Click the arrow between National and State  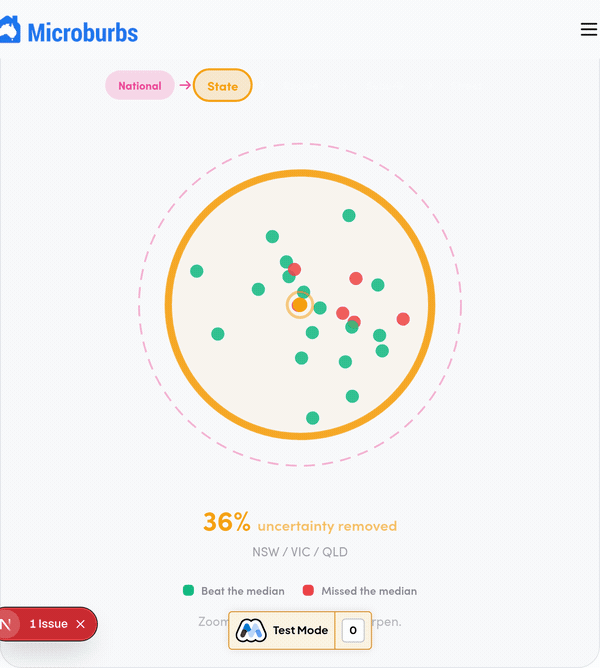pyautogui.click(x=184, y=86)
